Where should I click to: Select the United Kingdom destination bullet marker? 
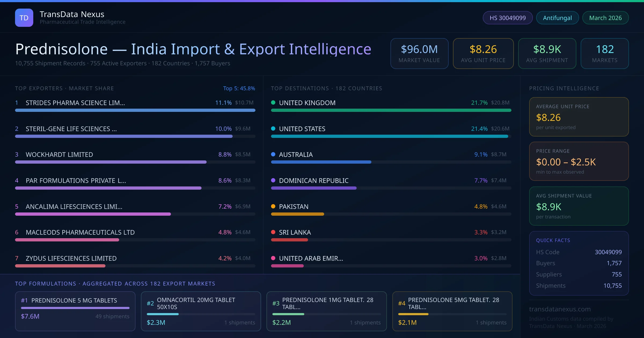click(x=273, y=102)
